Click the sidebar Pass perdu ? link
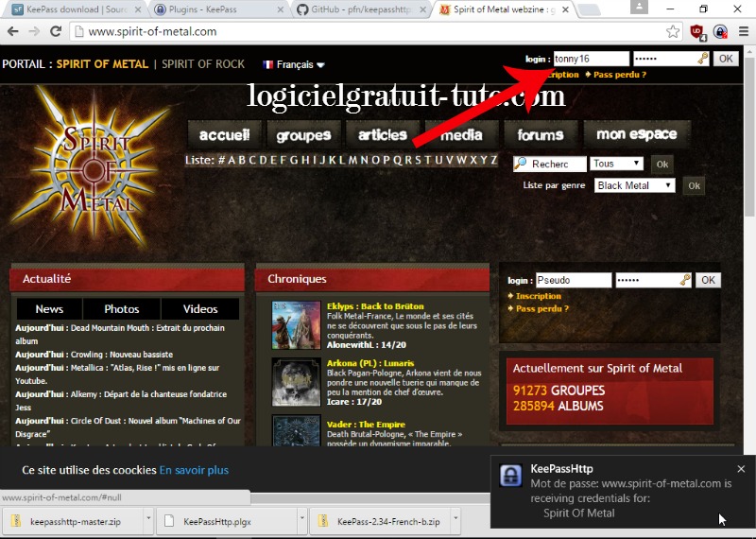756x539 pixels. (x=541, y=308)
